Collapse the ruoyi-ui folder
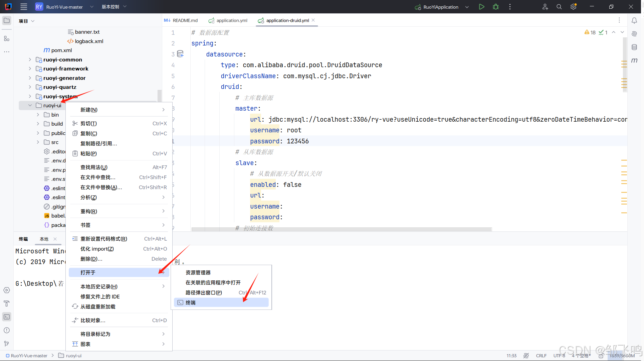644x361 pixels. click(30, 105)
